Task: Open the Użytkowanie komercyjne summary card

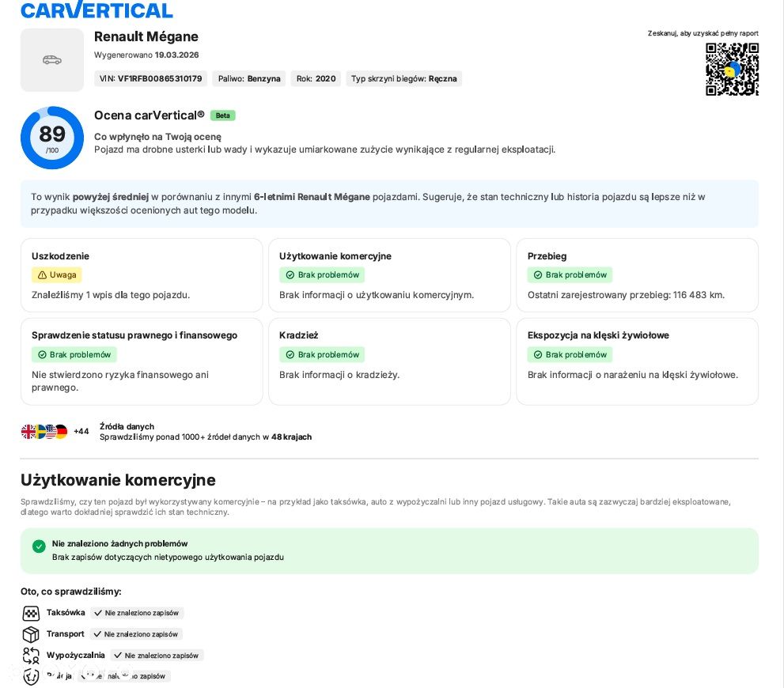Action: [389, 275]
